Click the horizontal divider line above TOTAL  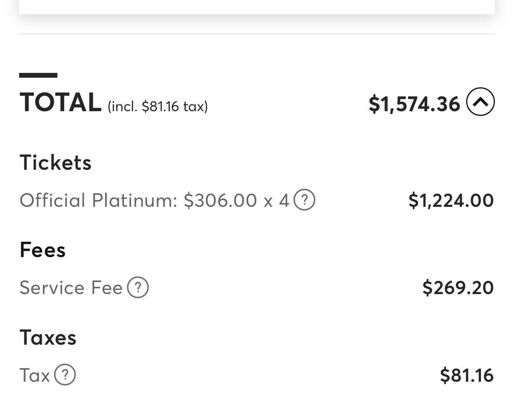257,34
